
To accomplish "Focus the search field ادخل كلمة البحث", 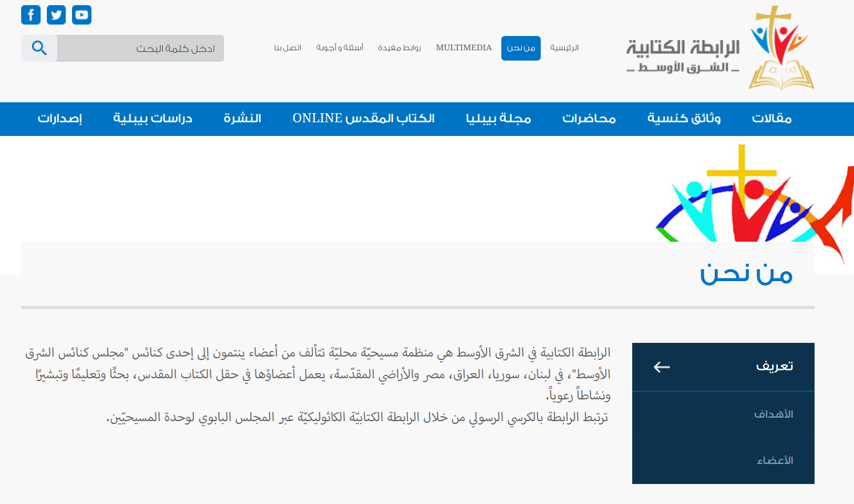I will (x=141, y=48).
